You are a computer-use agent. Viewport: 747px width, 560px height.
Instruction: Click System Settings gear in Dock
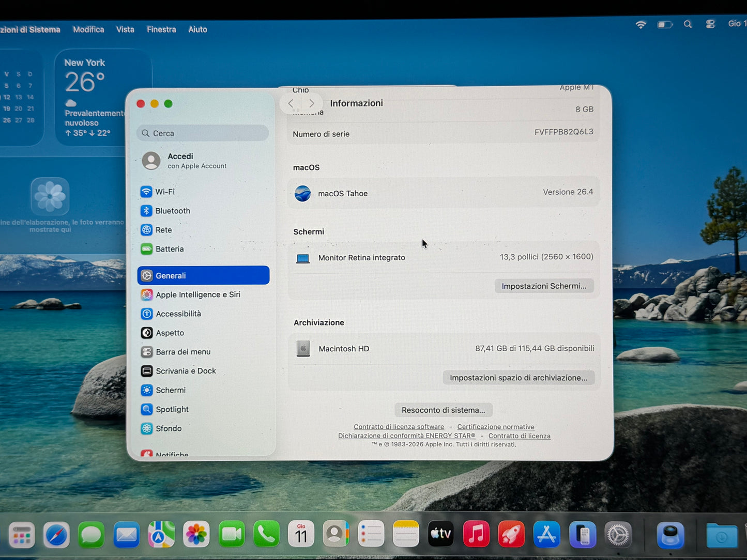pyautogui.click(x=618, y=535)
